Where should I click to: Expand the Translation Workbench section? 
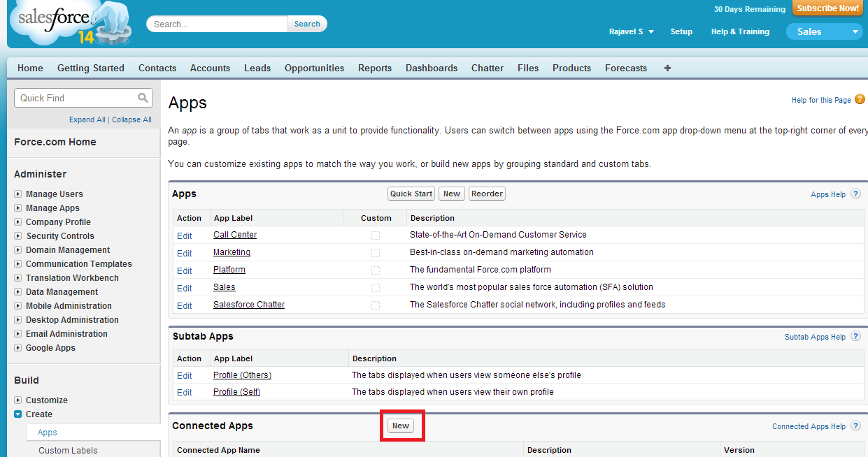[18, 278]
